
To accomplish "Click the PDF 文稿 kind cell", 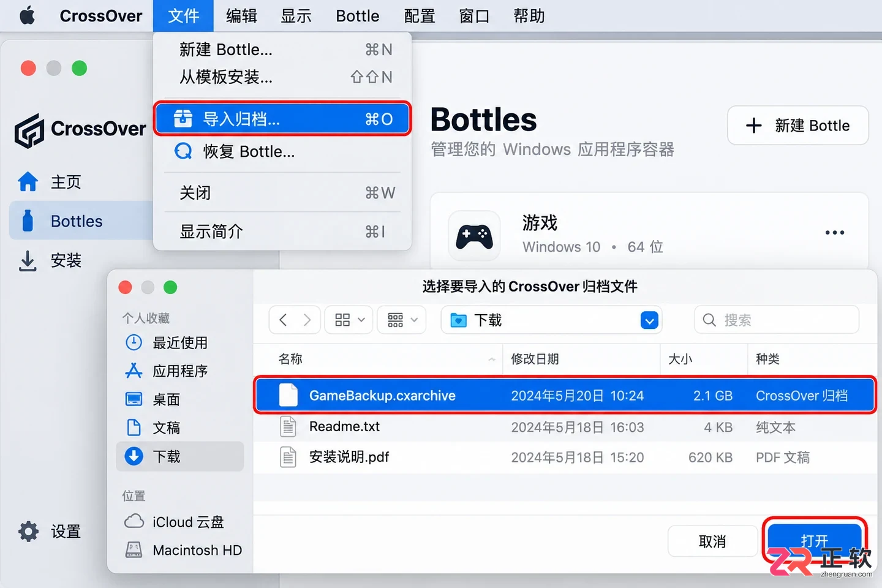I will pyautogui.click(x=782, y=458).
